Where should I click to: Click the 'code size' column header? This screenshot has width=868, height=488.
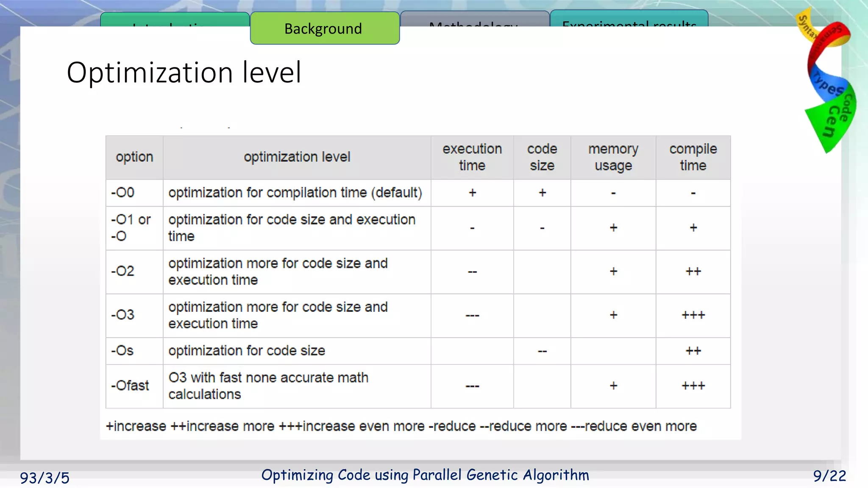point(542,157)
